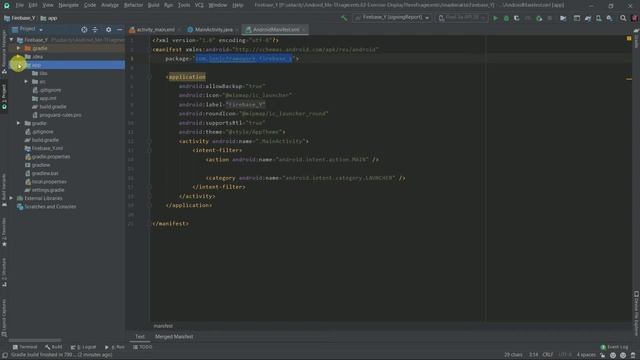The image size is (640, 360).
Task: Expand the src folder arrow
Action: pyautogui.click(x=27, y=82)
